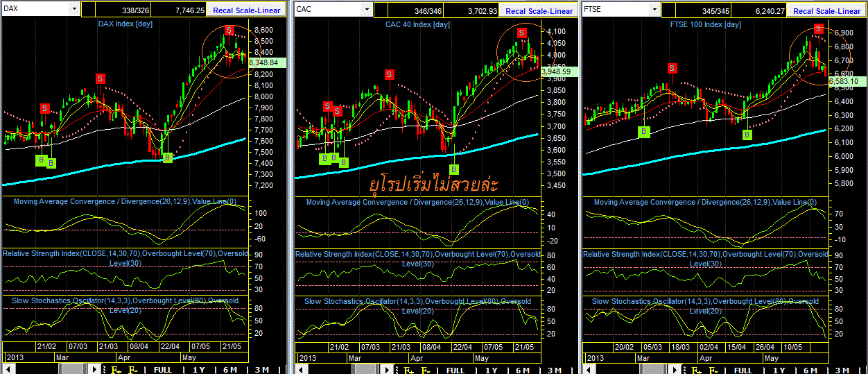Click the CAC 40 Index [day] chart title
868x374 pixels.
pos(417,24)
